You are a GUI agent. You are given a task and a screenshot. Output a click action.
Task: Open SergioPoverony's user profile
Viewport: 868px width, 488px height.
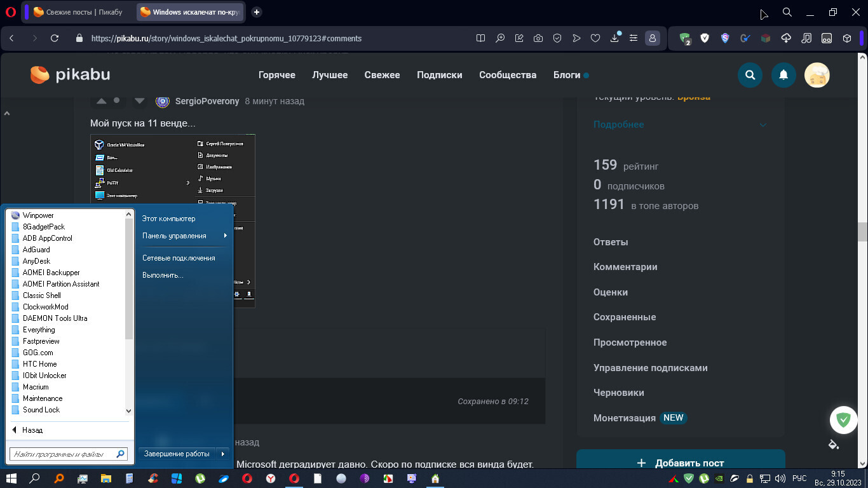(x=207, y=101)
